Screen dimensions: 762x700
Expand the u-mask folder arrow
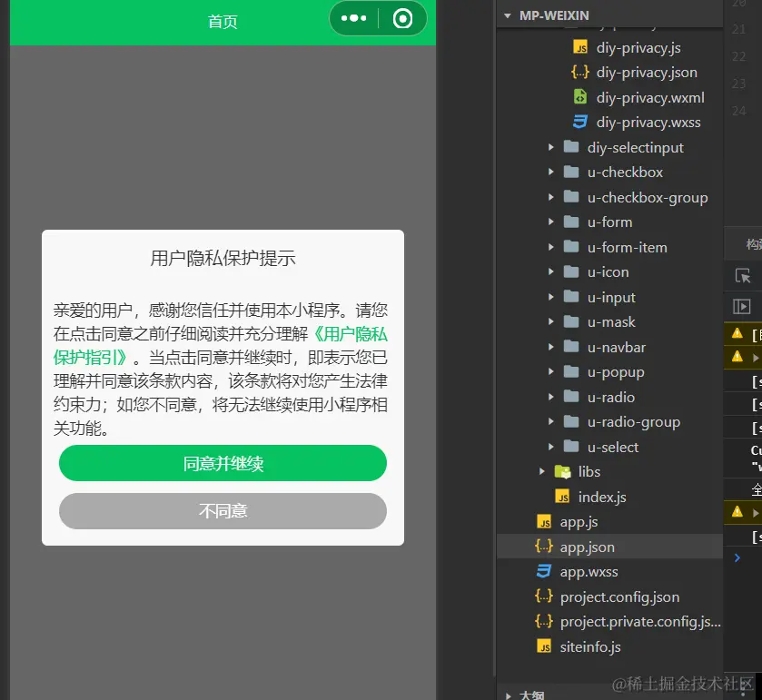tap(550, 321)
